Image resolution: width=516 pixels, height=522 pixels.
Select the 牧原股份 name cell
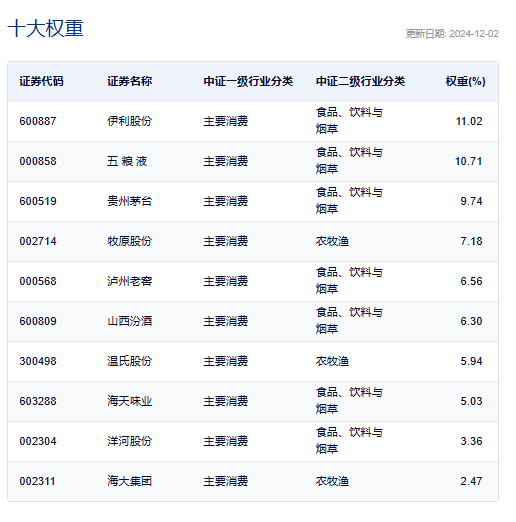click(129, 241)
